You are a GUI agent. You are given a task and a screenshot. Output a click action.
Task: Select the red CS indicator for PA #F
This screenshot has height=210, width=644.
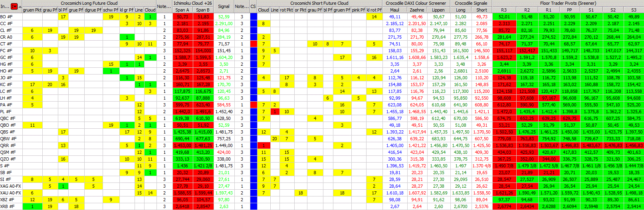click(253, 105)
